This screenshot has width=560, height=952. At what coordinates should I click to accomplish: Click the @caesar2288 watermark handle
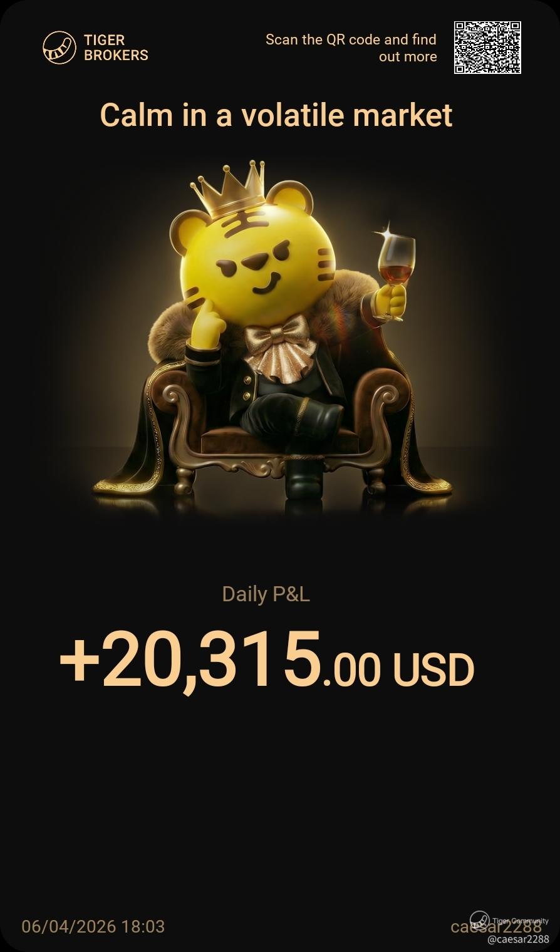[x=518, y=939]
